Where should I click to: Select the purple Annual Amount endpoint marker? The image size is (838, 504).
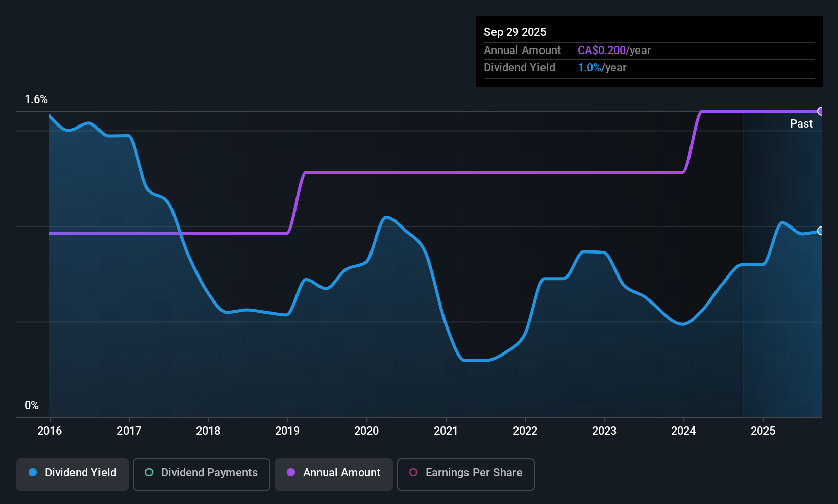(821, 111)
